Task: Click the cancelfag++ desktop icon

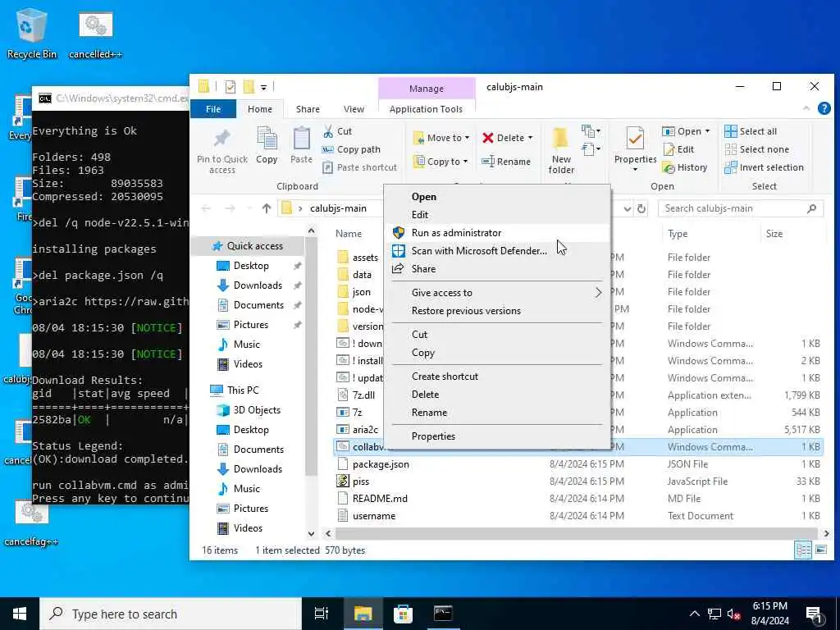Action: (32, 523)
